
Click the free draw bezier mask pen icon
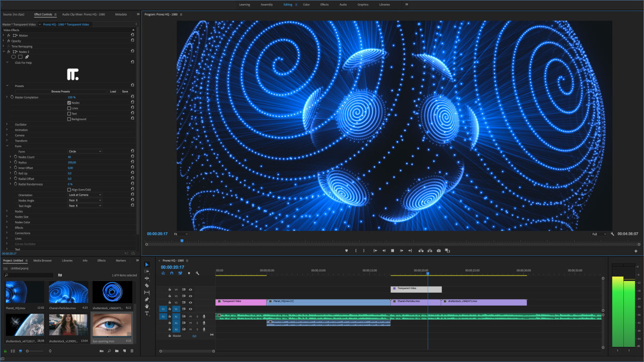[x=27, y=57]
